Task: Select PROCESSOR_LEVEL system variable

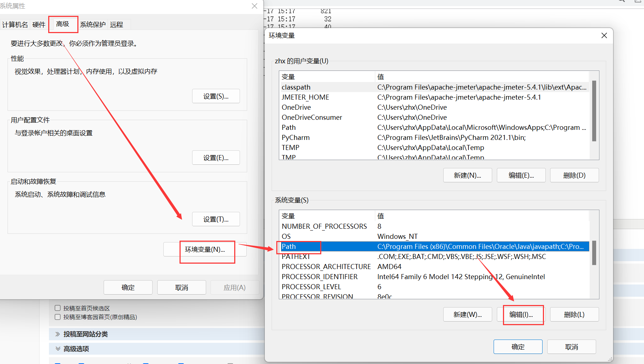Action: pos(434,287)
